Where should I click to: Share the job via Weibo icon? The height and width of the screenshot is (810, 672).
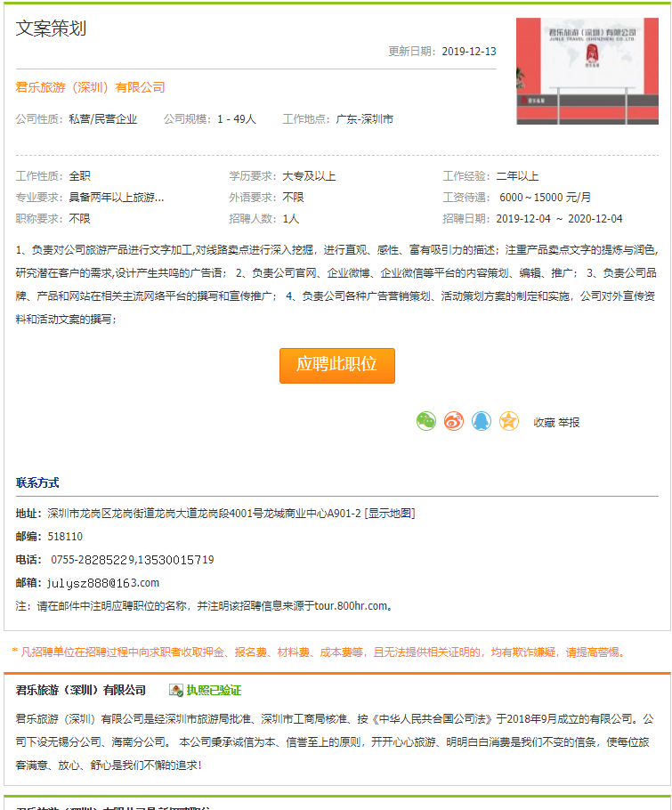(x=454, y=421)
